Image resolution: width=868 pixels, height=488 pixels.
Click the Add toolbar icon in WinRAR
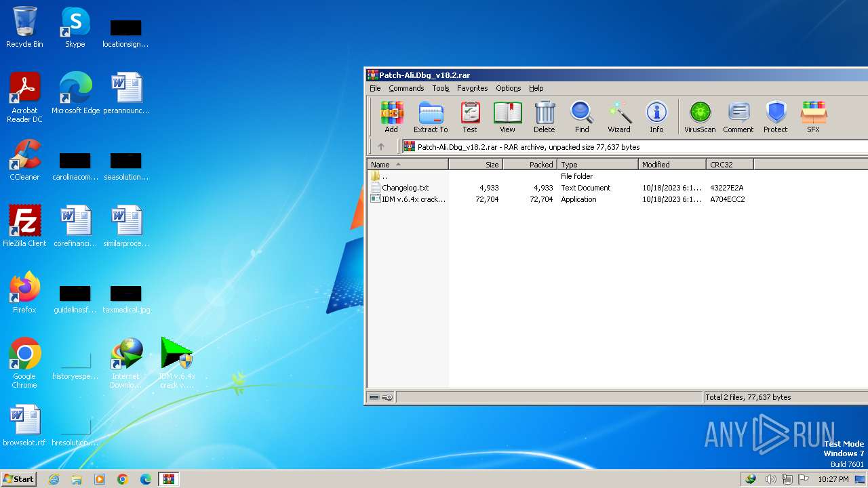[x=391, y=117]
